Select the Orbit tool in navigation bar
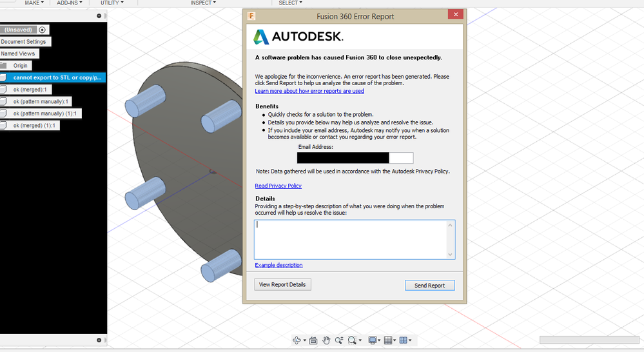This screenshot has height=352, width=644. (297, 340)
